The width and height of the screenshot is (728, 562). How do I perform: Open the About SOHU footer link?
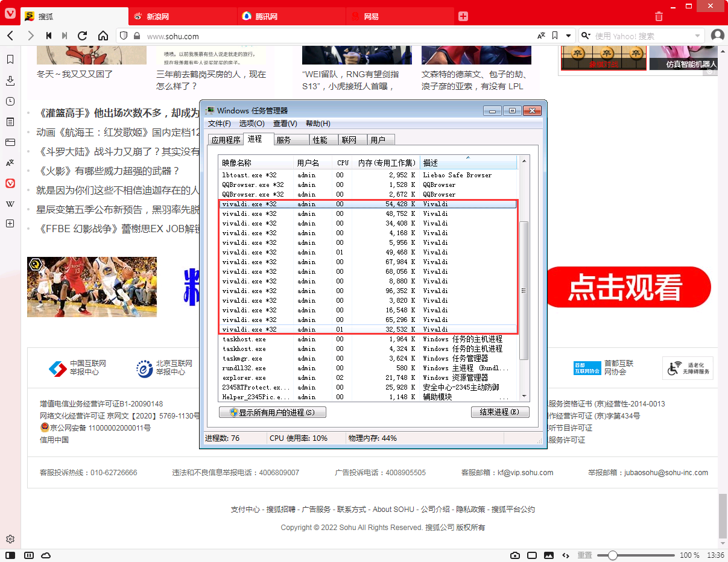tap(393, 510)
